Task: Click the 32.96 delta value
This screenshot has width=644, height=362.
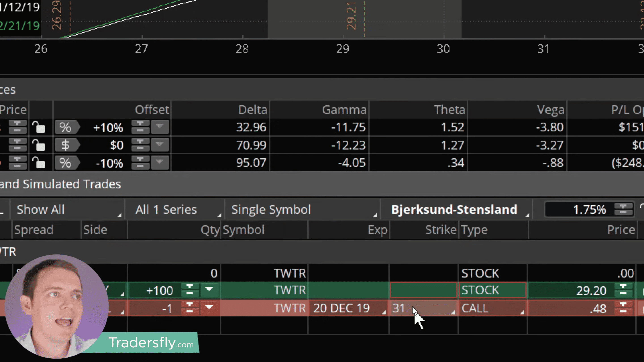Action: [x=251, y=127]
